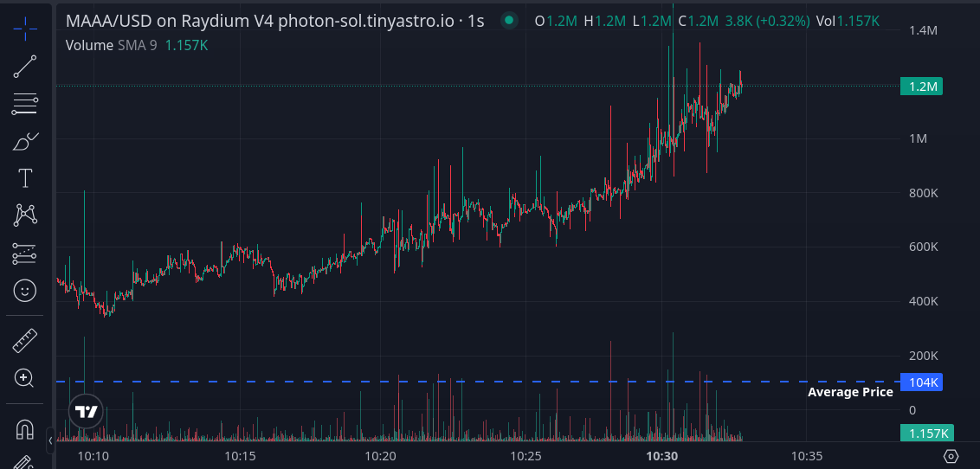Click the Vol 1.157K header value

pyautogui.click(x=848, y=22)
